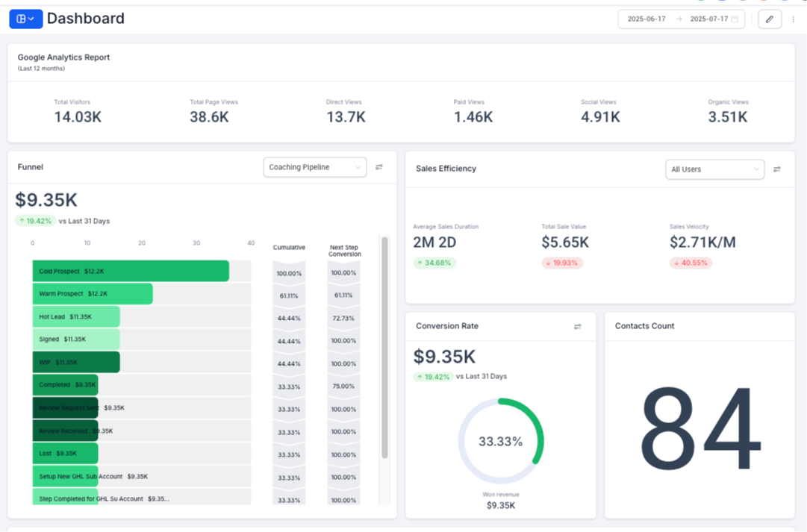Click the start date 2025-06-17 field
807x532 pixels.
[646, 19]
